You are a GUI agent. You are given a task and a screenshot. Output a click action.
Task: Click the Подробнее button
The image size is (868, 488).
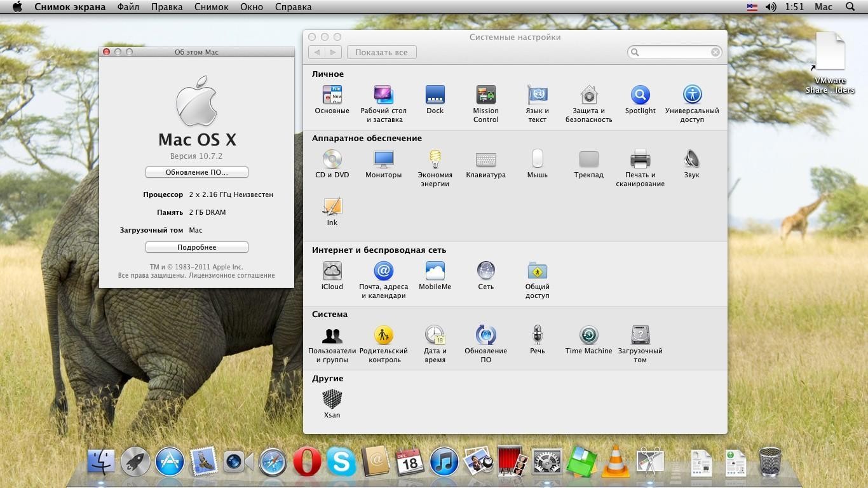(x=196, y=247)
